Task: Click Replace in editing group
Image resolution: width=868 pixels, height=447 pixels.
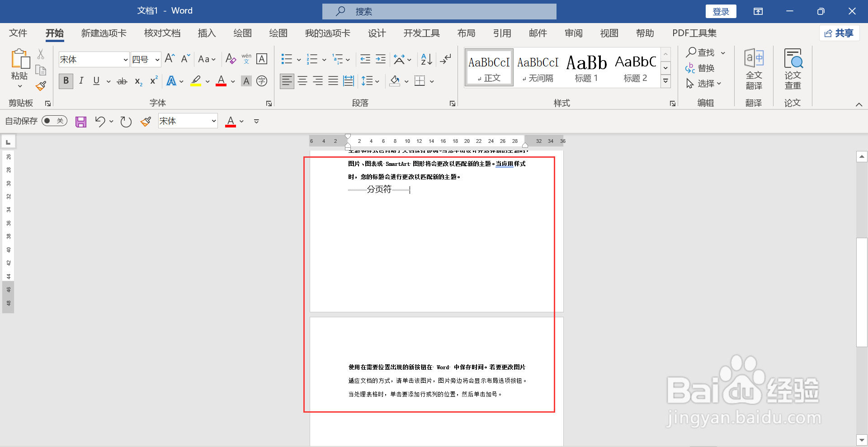Action: [x=700, y=68]
